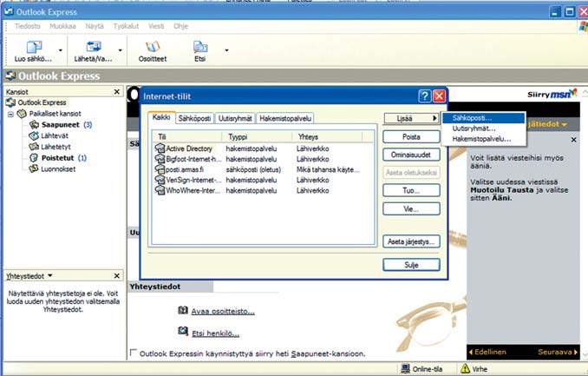Open the Viesti menu

tap(156, 26)
